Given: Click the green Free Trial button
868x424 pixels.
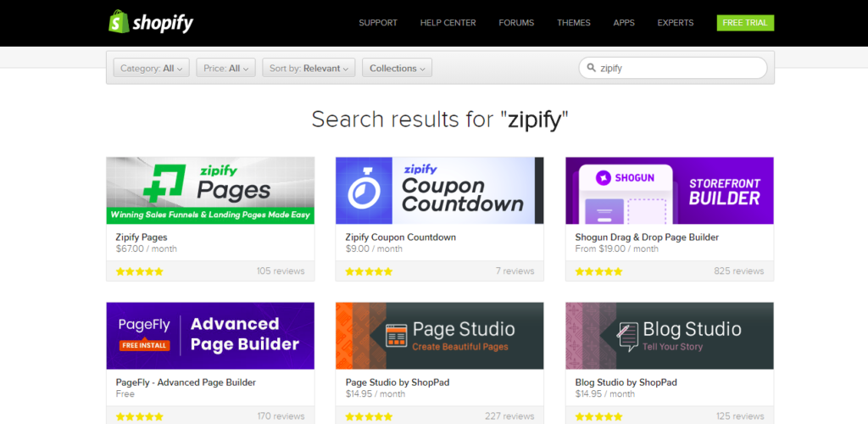Looking at the screenshot, I should (x=745, y=23).
